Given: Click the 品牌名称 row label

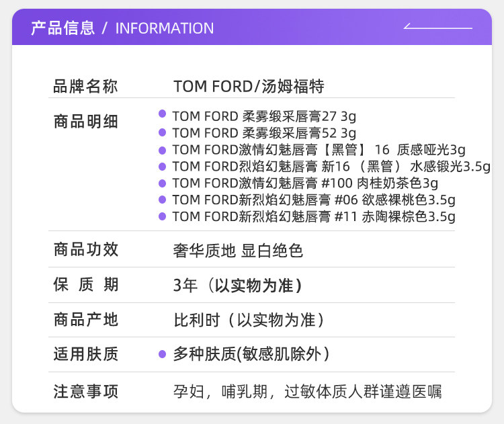Looking at the screenshot, I should (85, 87).
